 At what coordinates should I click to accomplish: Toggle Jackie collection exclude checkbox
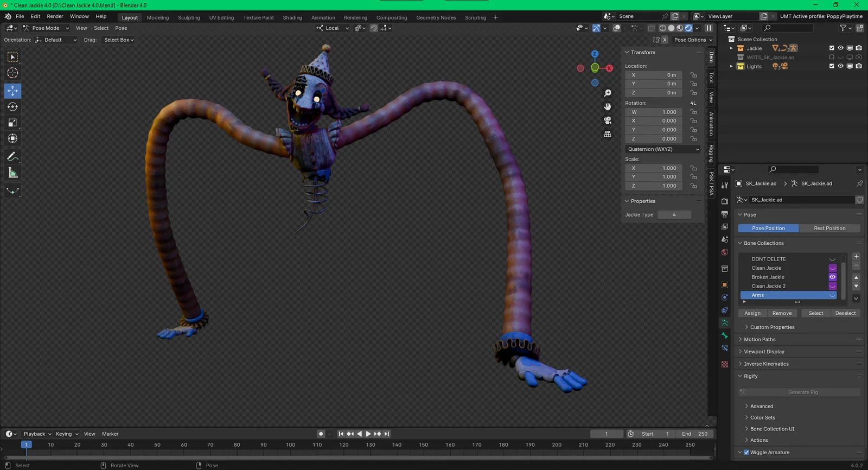832,48
